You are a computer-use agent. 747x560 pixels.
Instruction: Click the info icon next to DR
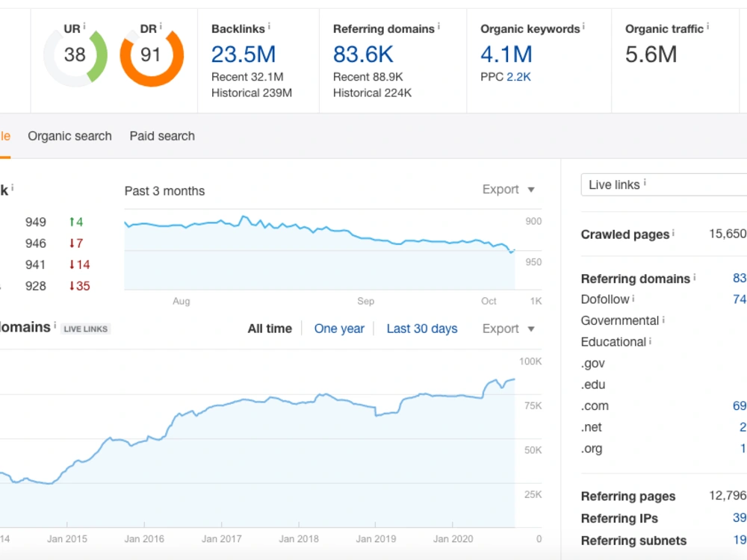click(x=161, y=25)
